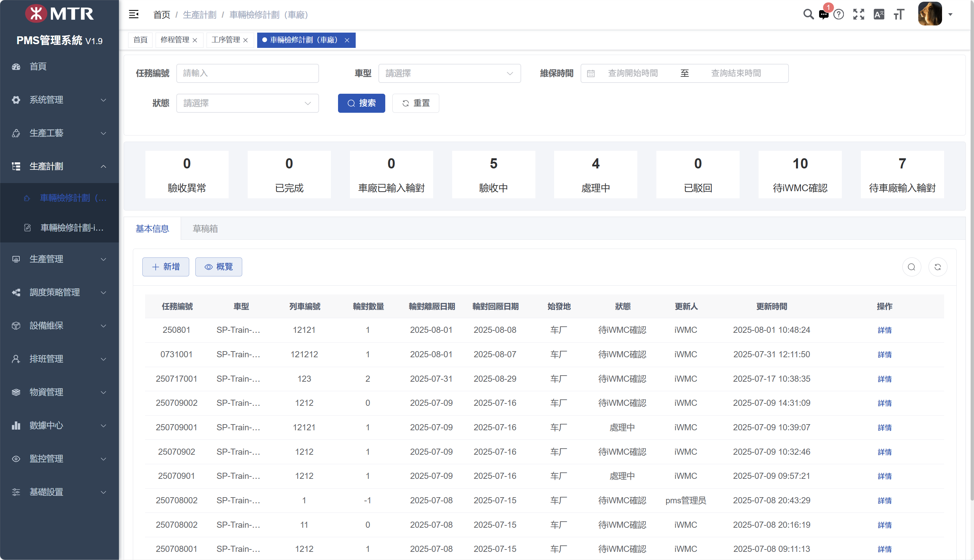Collapse the 生產計劃 sidebar menu

(x=59, y=166)
